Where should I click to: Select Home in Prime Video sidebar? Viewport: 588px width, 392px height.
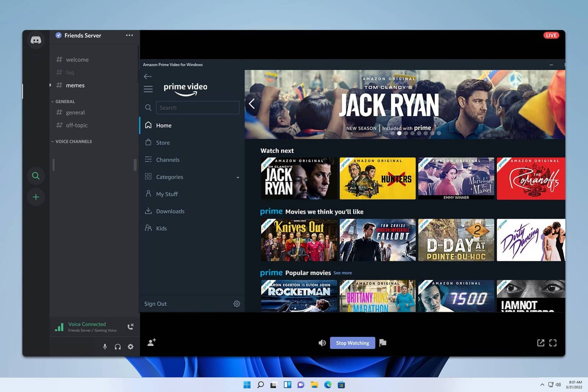(192, 125)
